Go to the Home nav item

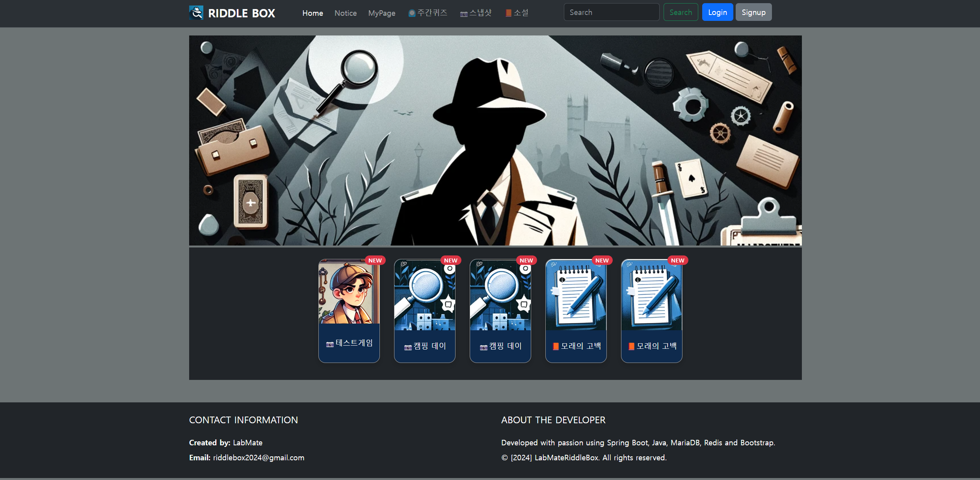[x=312, y=13]
